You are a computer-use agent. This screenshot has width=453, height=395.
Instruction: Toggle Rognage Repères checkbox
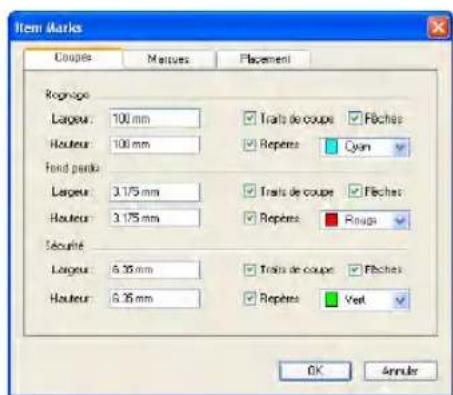(x=250, y=144)
